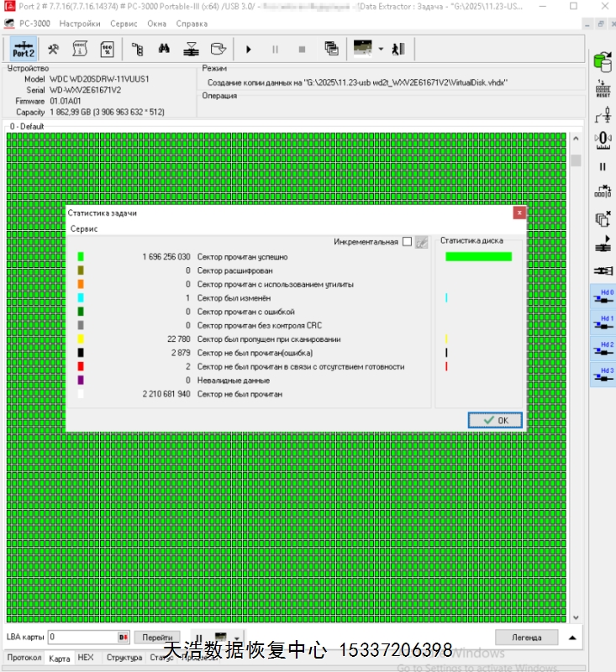Image resolution: width=616 pixels, height=672 pixels.
Task: Enable the Инкрементальная checkbox
Action: click(x=408, y=242)
